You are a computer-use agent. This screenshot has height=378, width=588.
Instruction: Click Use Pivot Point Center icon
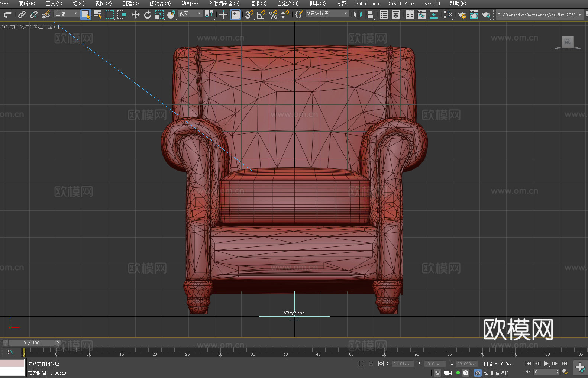(x=210, y=14)
